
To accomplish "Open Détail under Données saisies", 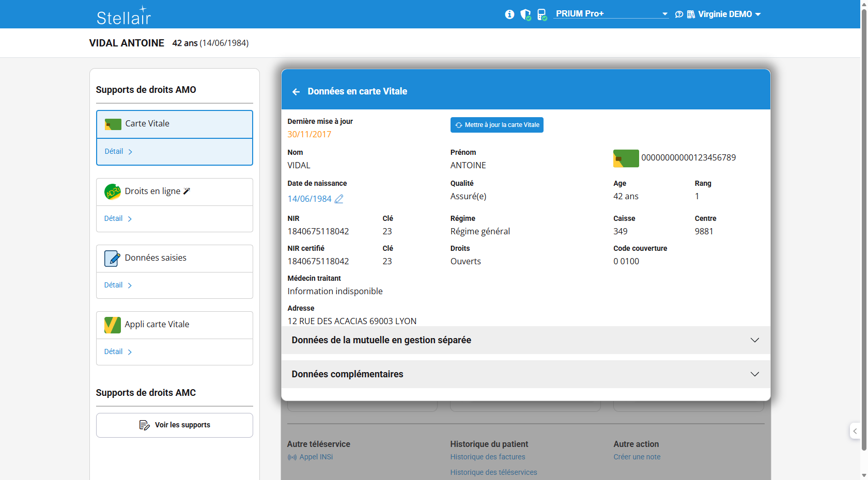I will point(118,285).
